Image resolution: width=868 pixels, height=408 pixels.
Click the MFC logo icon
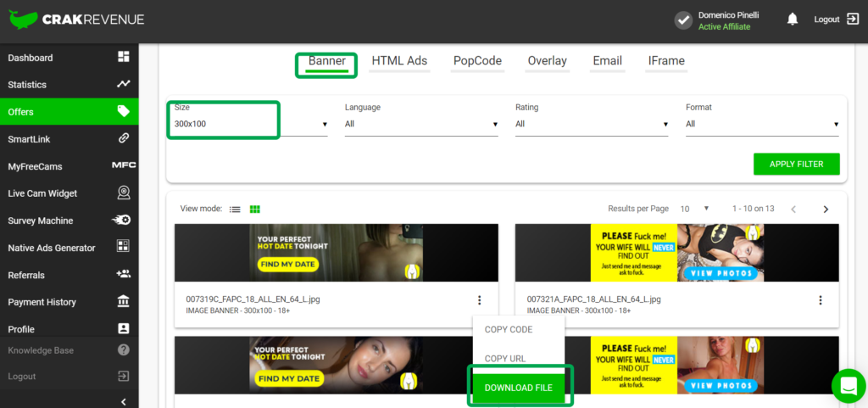[124, 165]
